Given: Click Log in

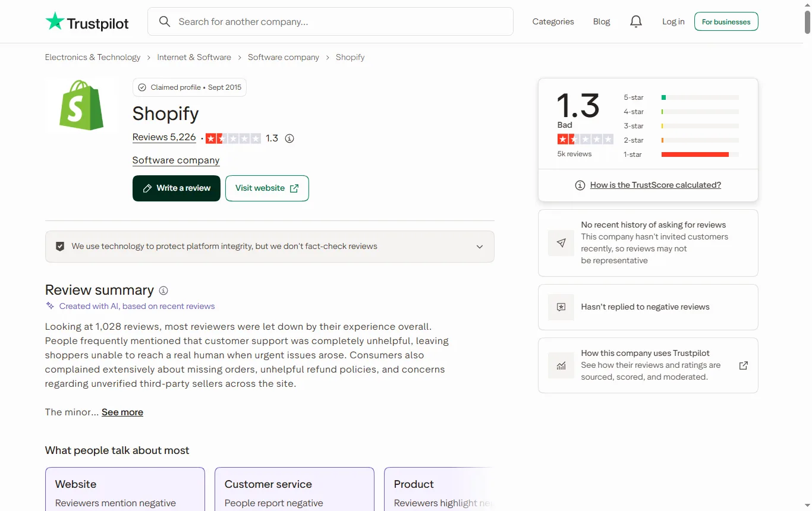Looking at the screenshot, I should point(673,22).
